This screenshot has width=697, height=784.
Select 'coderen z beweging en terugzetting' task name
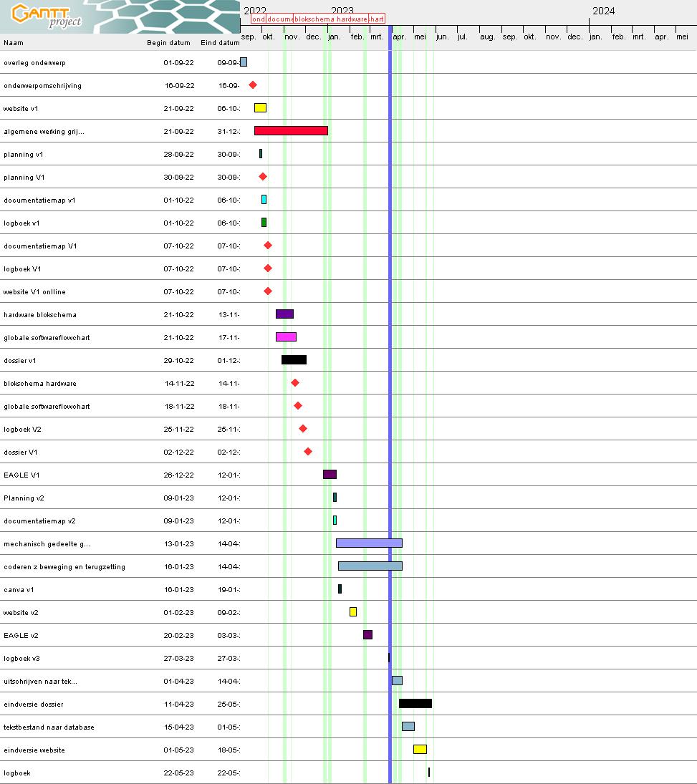click(64, 567)
